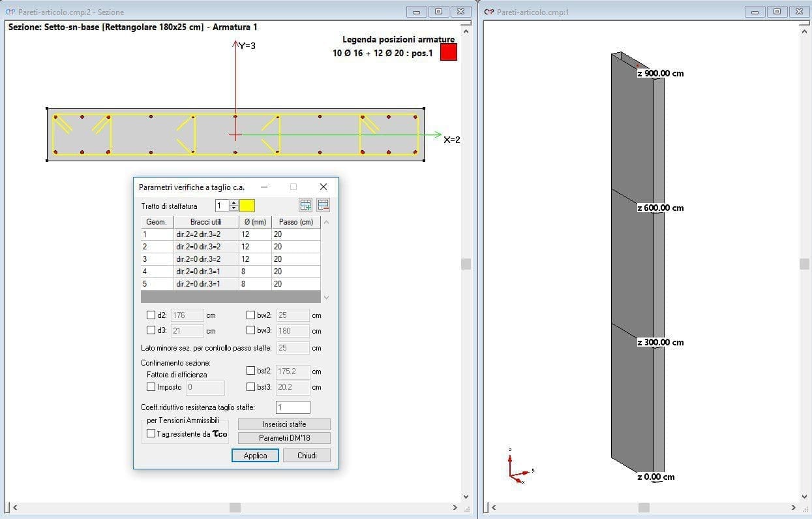The image size is (812, 519).
Task: Click the Sezione window title bar app icon
Action: click(x=10, y=12)
